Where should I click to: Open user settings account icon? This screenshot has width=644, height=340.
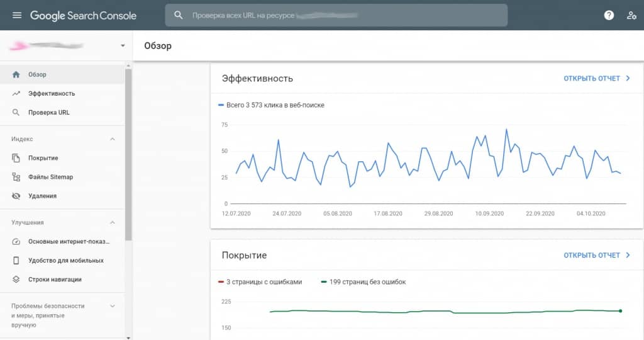coord(631,15)
